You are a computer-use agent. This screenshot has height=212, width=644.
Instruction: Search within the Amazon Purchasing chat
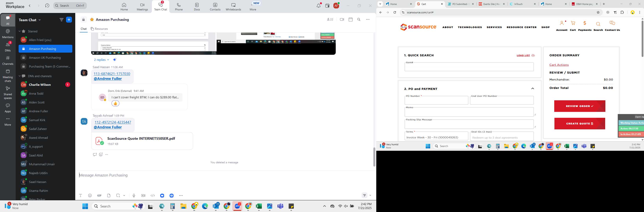359,19
